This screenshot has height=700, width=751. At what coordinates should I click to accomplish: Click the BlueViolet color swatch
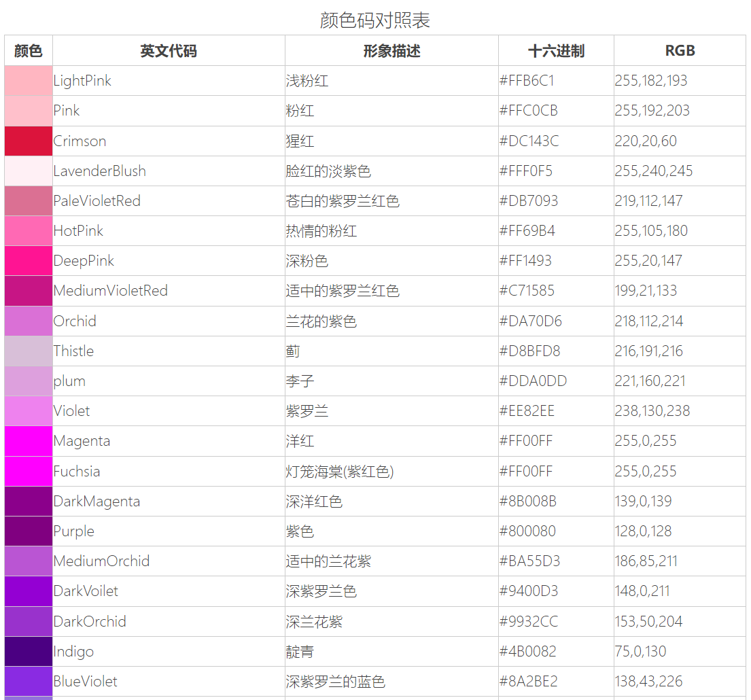pos(27,680)
